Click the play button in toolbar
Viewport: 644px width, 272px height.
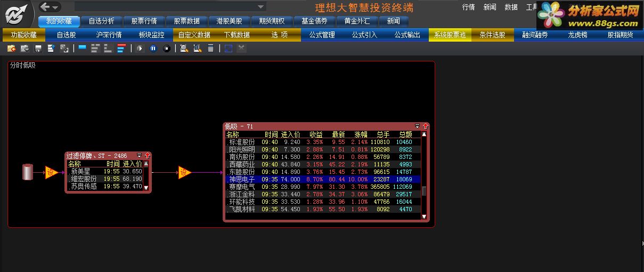coord(140,49)
